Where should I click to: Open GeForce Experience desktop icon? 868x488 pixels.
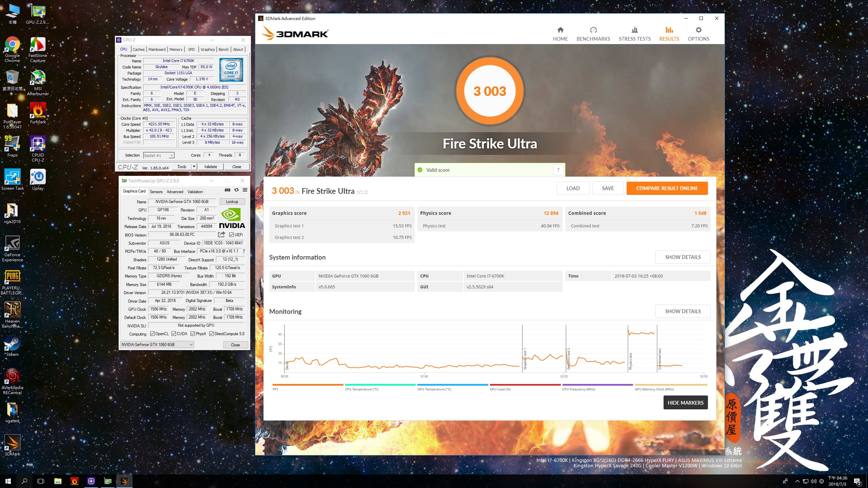pos(12,248)
